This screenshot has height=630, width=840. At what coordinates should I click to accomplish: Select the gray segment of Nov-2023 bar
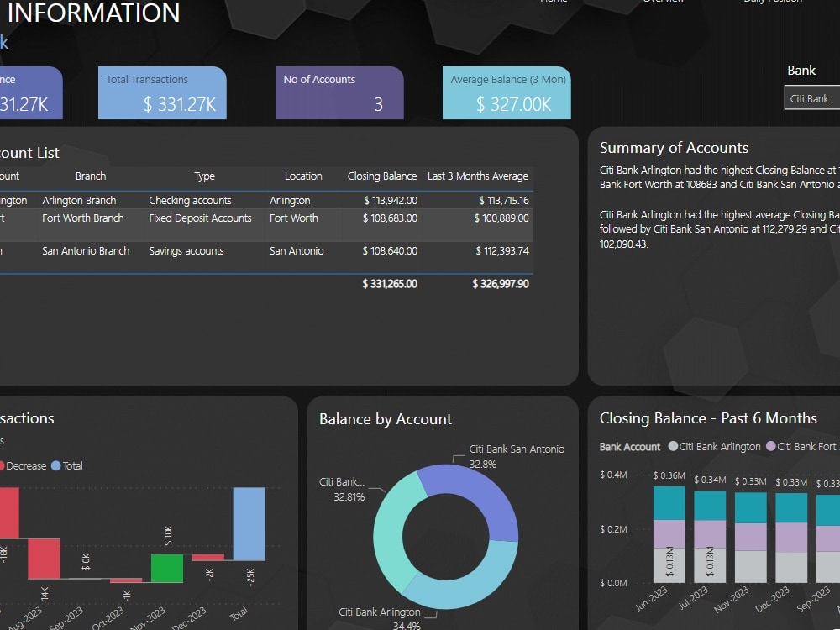(750, 567)
